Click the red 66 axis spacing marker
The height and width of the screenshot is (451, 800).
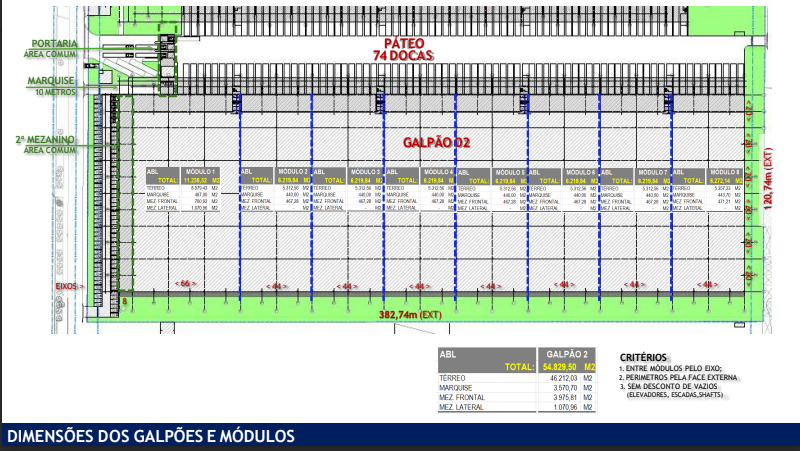click(x=185, y=285)
